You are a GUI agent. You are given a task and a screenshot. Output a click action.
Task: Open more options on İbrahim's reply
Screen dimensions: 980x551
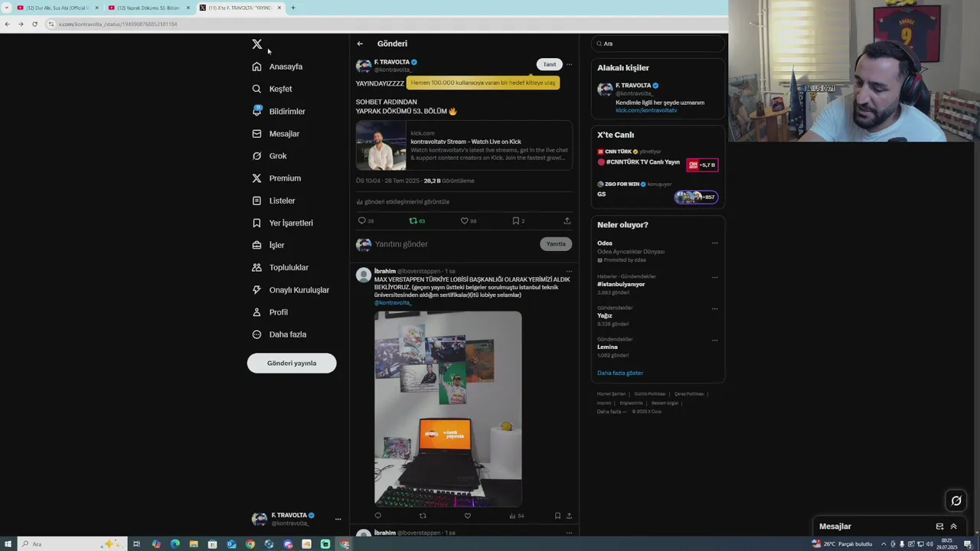569,271
